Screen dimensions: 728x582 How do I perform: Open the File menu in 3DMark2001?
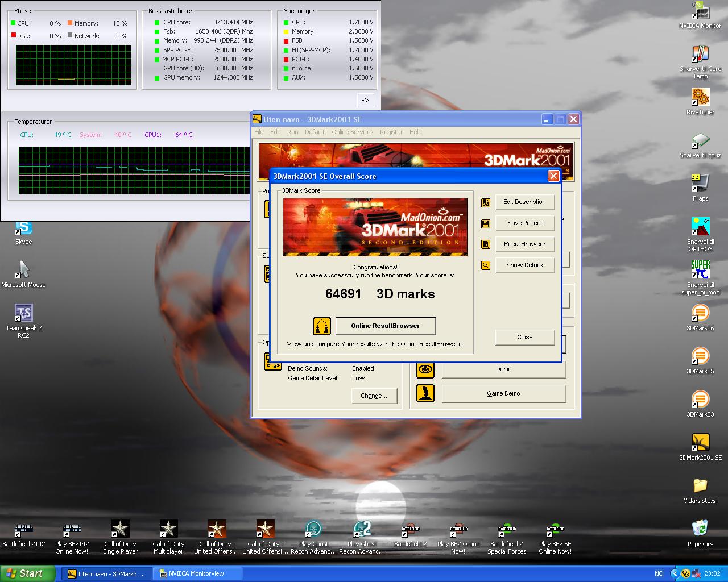click(259, 132)
